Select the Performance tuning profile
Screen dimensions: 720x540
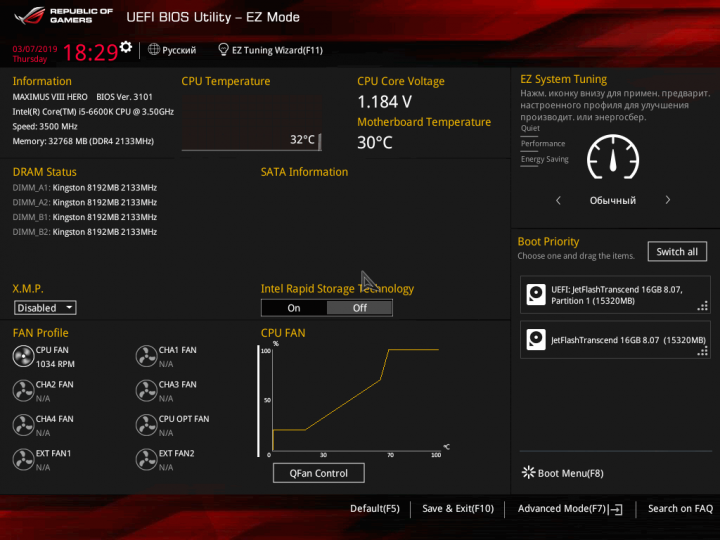[x=543, y=144]
